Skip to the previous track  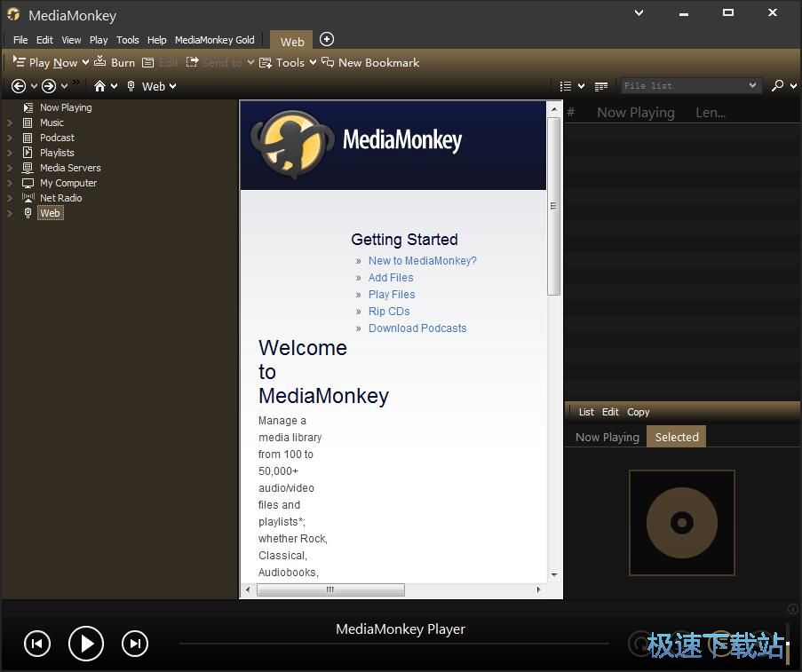click(x=36, y=644)
